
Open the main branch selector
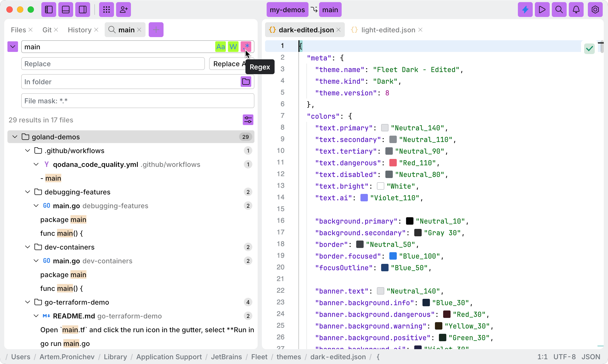(330, 10)
